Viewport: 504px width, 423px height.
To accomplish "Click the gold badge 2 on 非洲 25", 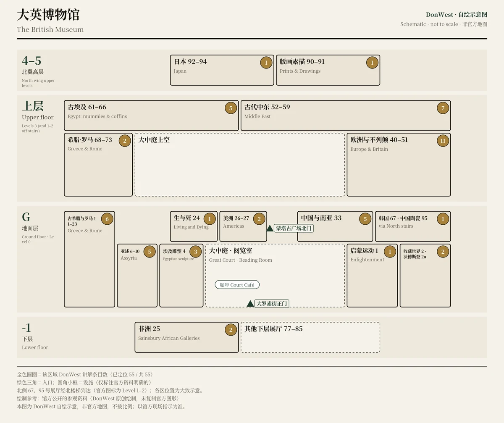I will tap(231, 330).
